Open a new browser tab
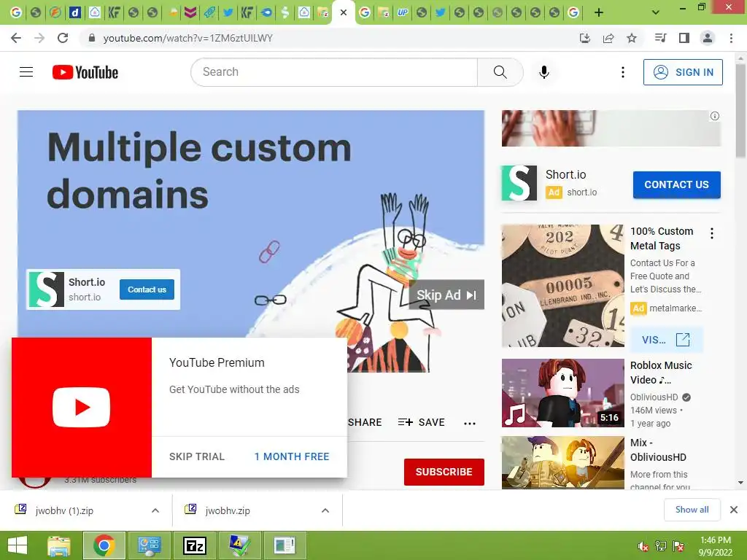The height and width of the screenshot is (560, 747). coord(599,12)
